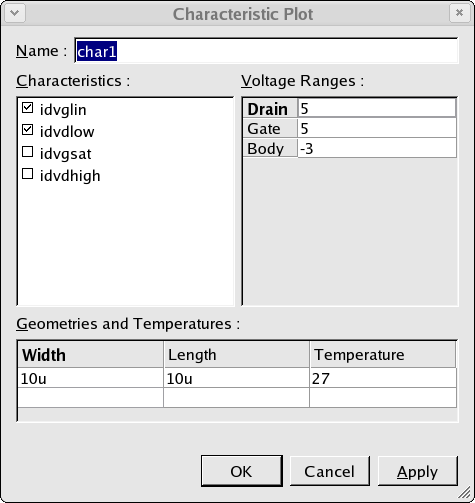Screen dimensions: 475x503
Task: Edit the Body voltage value -3
Action: (x=377, y=148)
